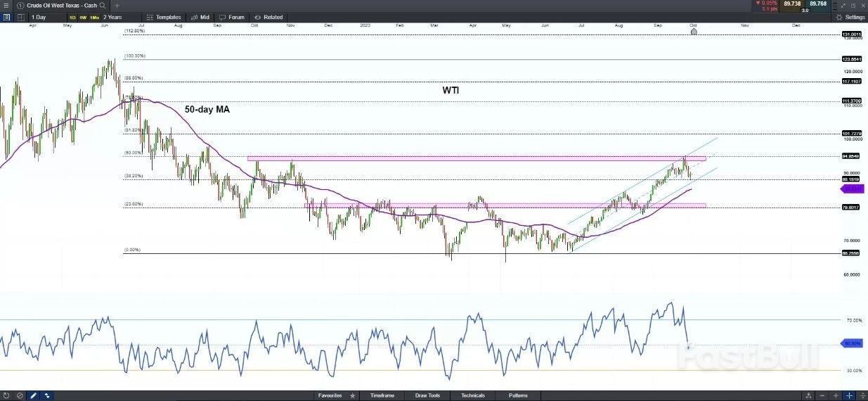Open the hamburger menu at top left
Image resolution: width=868 pixels, height=401 pixels.
pos(6,5)
